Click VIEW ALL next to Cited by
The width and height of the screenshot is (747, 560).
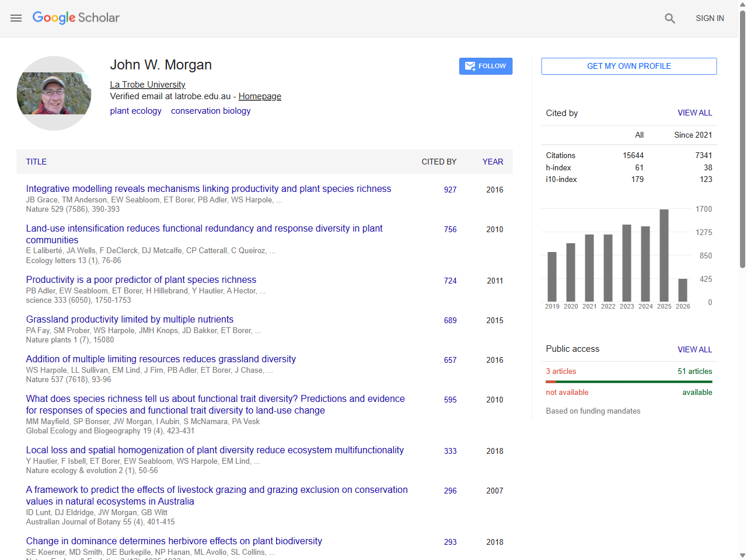[x=694, y=113]
